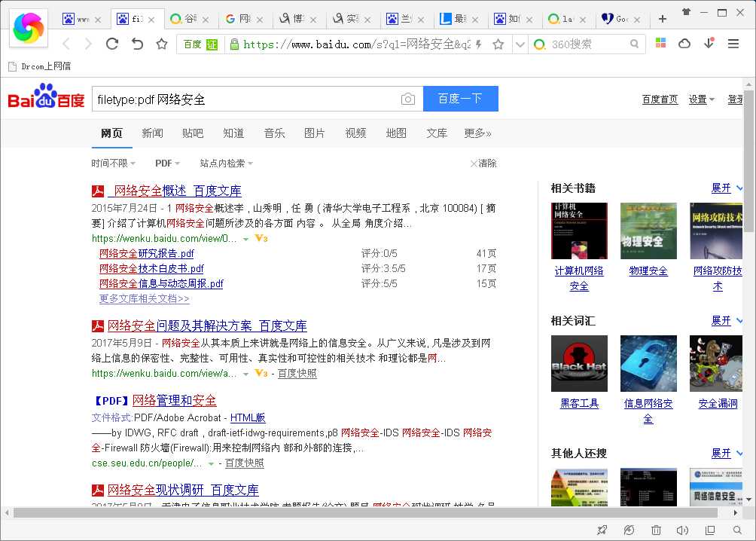Open 网络安全研究报告.pdf link
The height and width of the screenshot is (541, 756).
[147, 253]
